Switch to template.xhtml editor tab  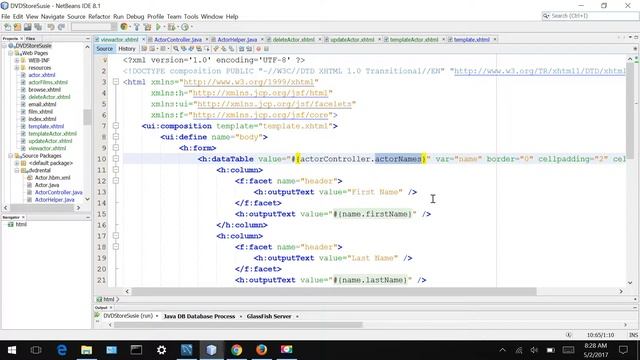[471, 40]
